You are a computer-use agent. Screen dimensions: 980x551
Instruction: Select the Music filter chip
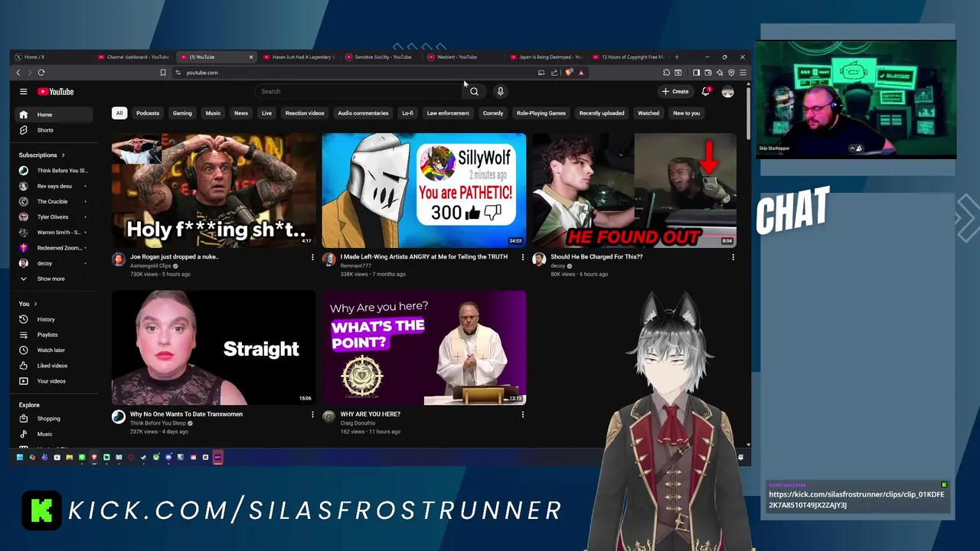coord(213,113)
